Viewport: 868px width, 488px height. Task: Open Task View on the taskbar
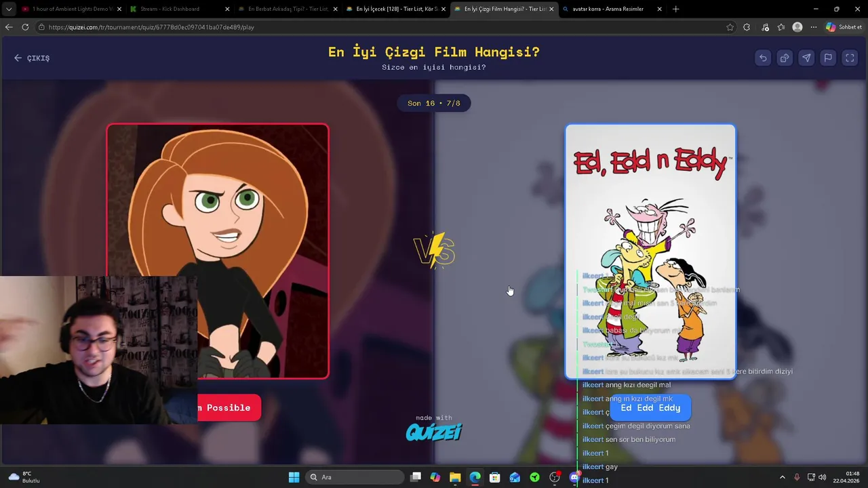pos(416,477)
